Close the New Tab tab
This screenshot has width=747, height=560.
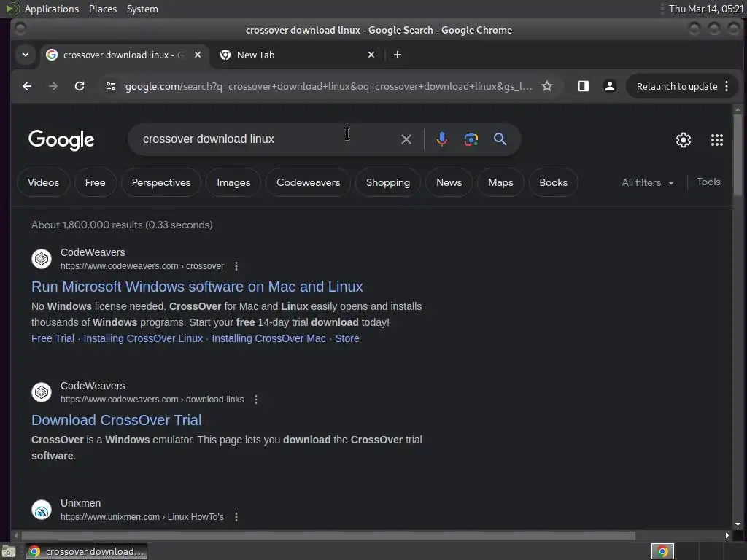pyautogui.click(x=371, y=55)
